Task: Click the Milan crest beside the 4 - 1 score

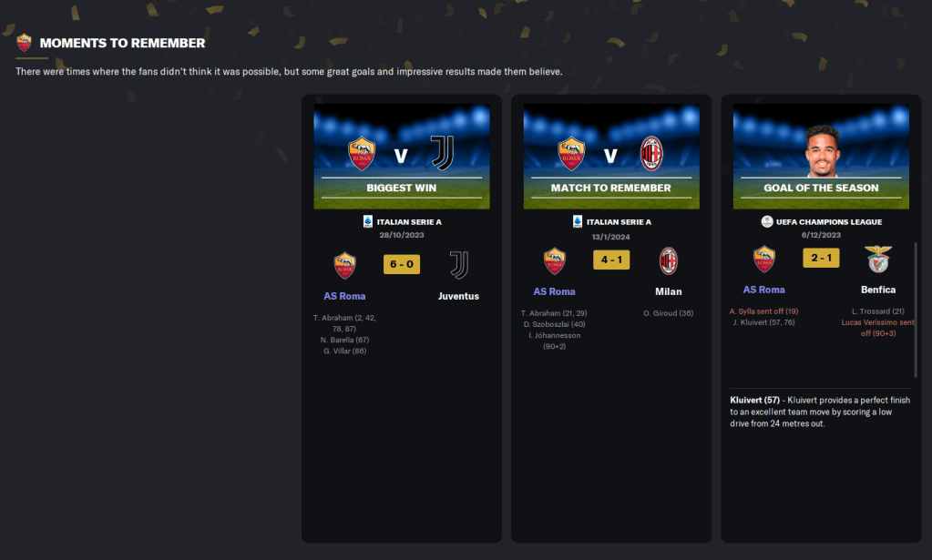Action: (668, 260)
